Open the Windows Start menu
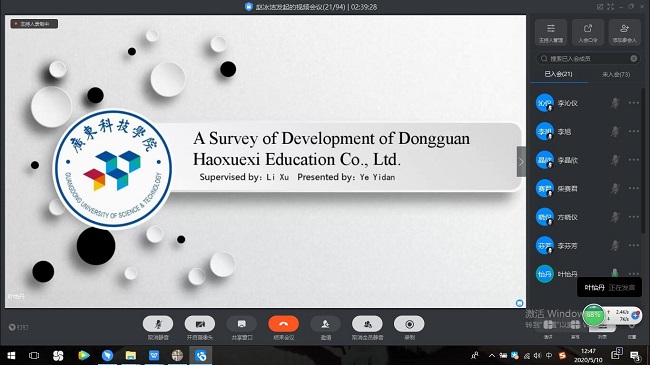 click(11, 355)
